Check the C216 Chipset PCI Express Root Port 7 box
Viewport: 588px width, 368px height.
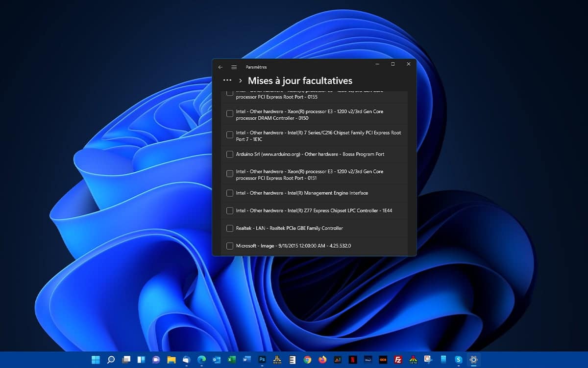(230, 135)
